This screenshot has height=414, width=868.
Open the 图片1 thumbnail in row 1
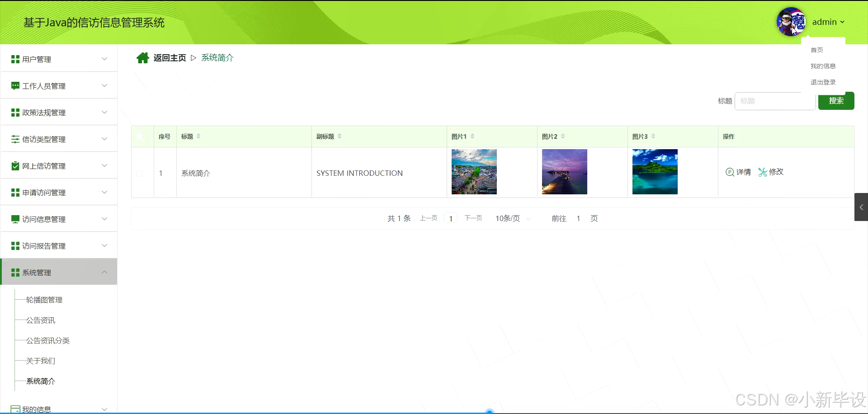coord(473,172)
